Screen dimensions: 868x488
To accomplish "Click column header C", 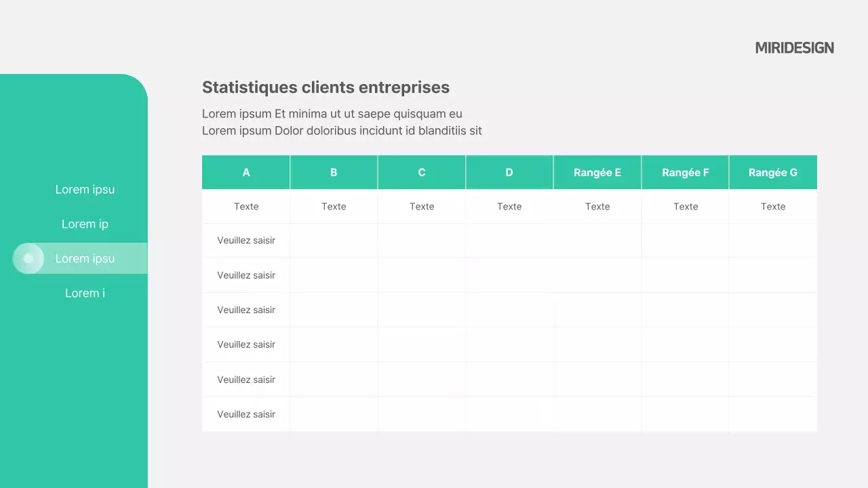I will pyautogui.click(x=422, y=172).
